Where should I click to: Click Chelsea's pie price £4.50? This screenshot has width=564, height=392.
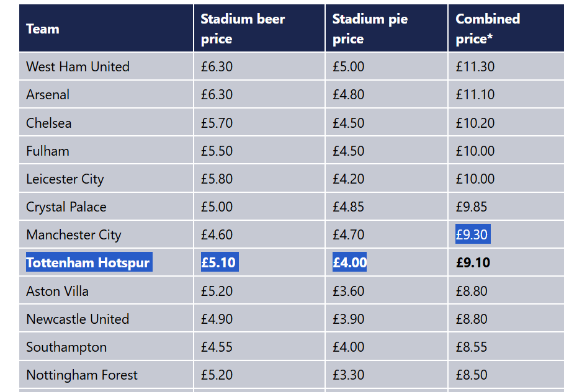coord(349,123)
